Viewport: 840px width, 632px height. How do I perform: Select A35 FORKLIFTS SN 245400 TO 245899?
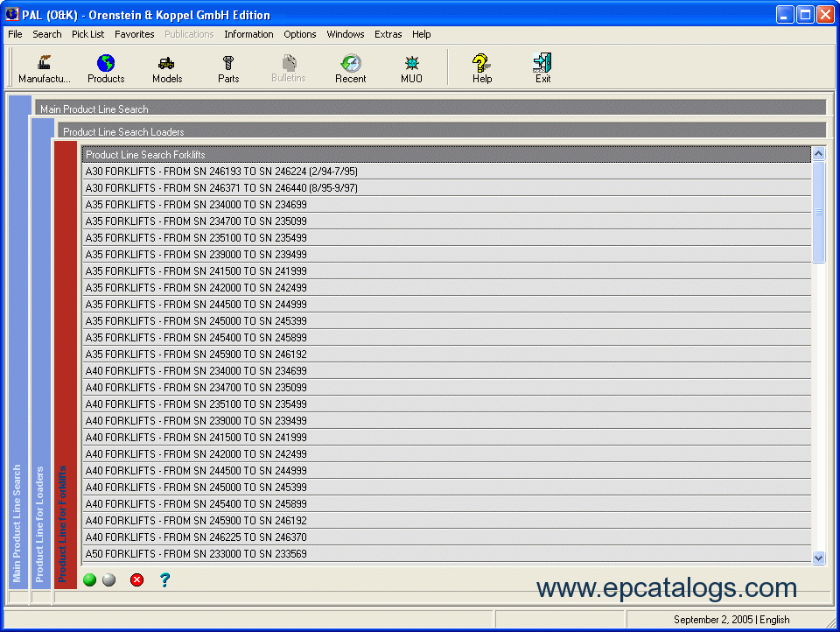(446, 338)
